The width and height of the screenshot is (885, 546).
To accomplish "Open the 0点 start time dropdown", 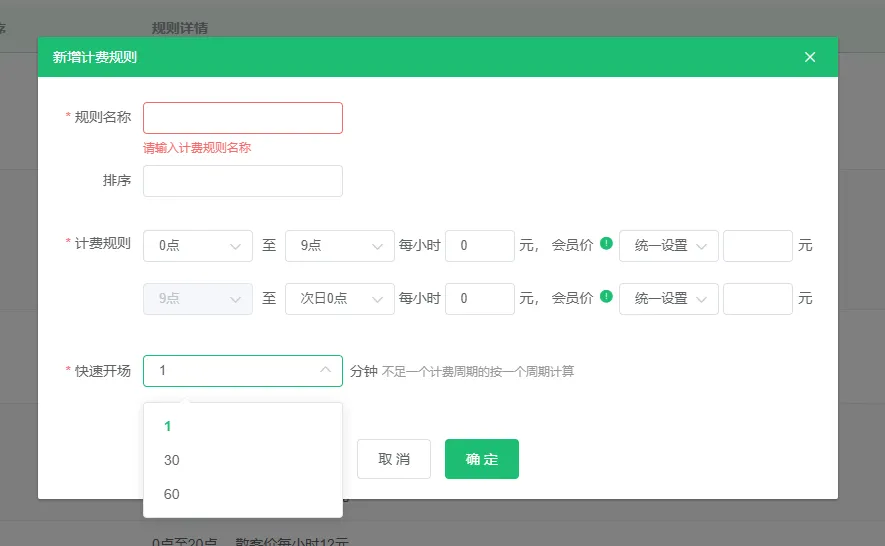I will 198,246.
